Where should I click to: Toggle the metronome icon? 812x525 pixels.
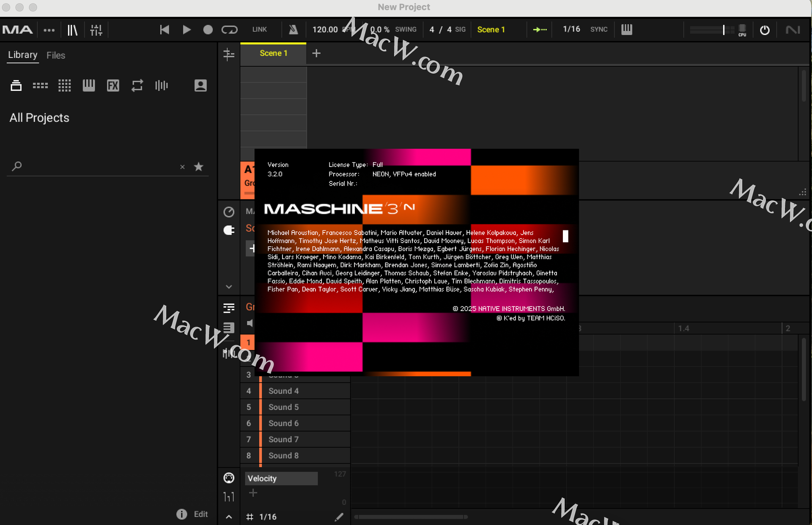tap(293, 30)
